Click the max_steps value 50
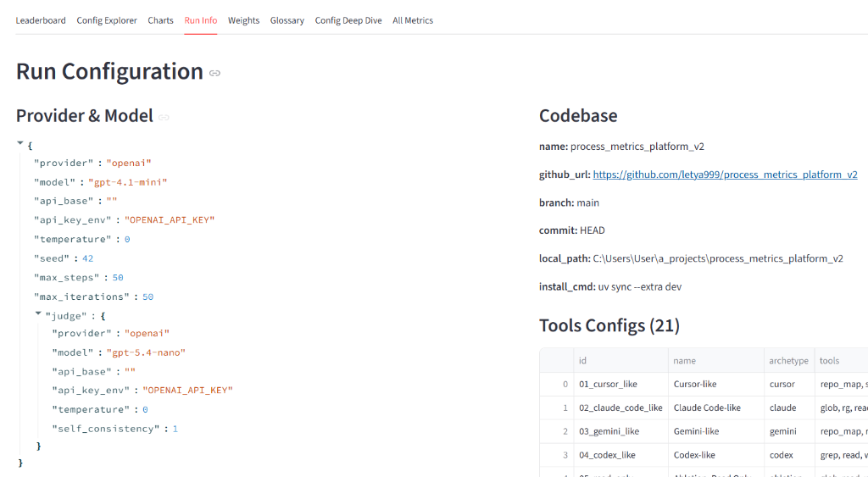The width and height of the screenshot is (868, 477). pyautogui.click(x=117, y=278)
